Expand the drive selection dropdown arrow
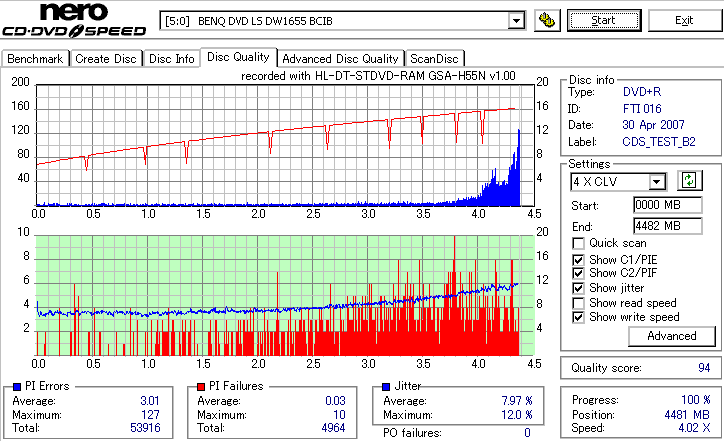Viewport: 724px width, 441px height. pyautogui.click(x=516, y=21)
